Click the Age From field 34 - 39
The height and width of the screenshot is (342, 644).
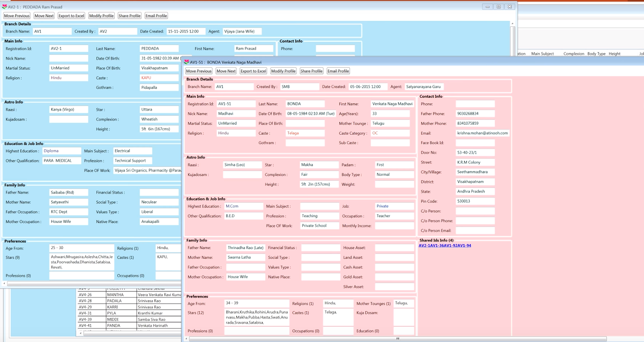(x=256, y=303)
